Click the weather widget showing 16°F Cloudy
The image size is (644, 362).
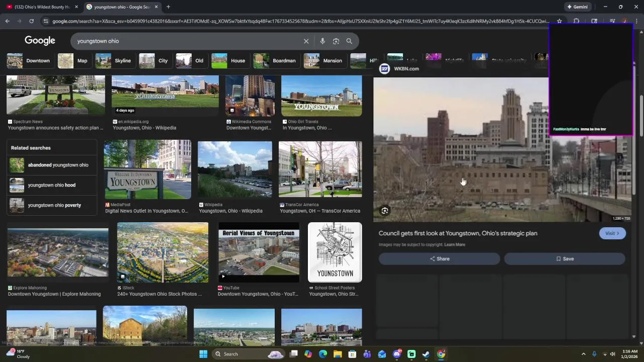pos(18,354)
